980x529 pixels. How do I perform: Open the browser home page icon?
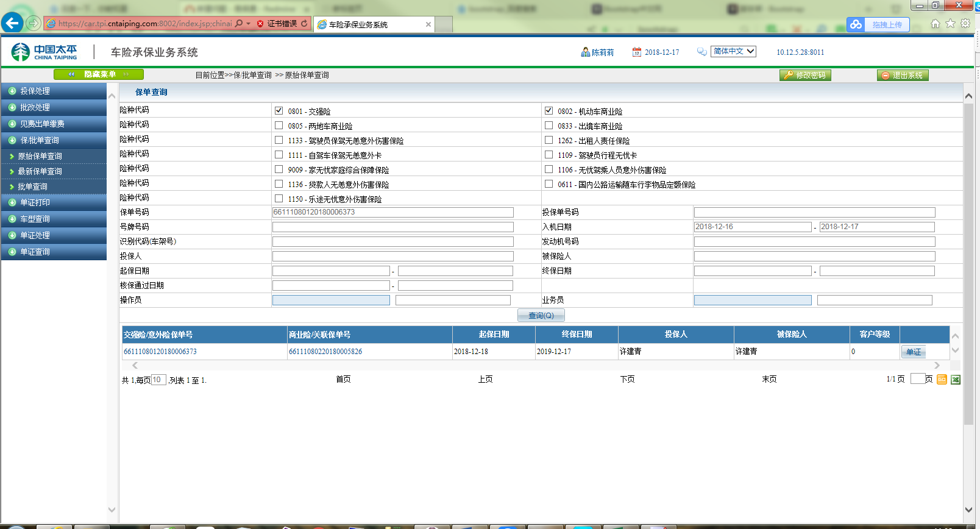936,24
